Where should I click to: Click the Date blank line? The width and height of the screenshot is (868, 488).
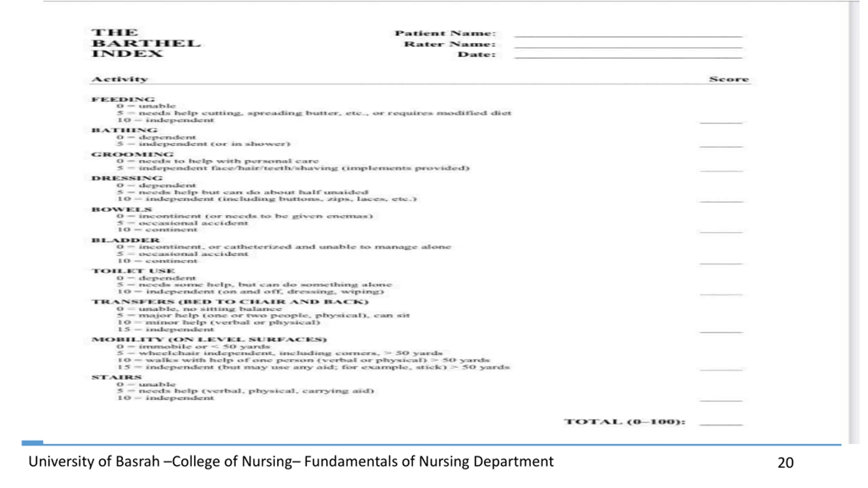(x=628, y=57)
